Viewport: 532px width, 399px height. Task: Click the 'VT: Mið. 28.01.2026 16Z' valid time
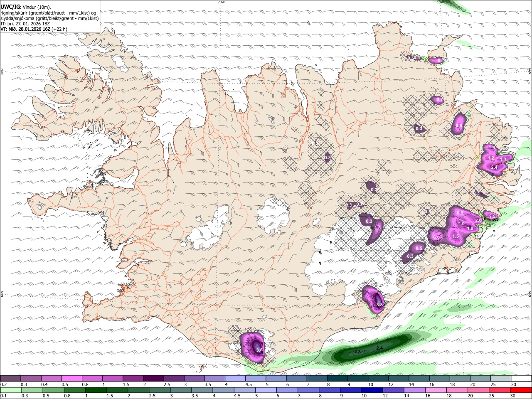coord(25,29)
